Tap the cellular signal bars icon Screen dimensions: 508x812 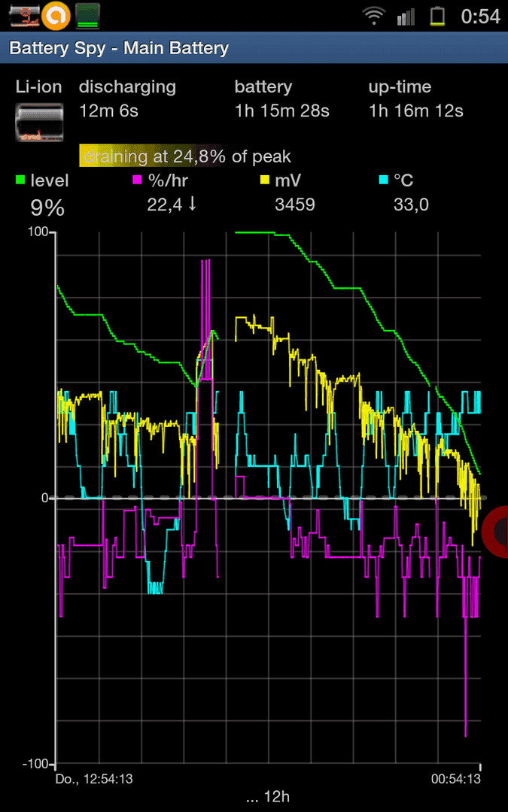(406, 17)
